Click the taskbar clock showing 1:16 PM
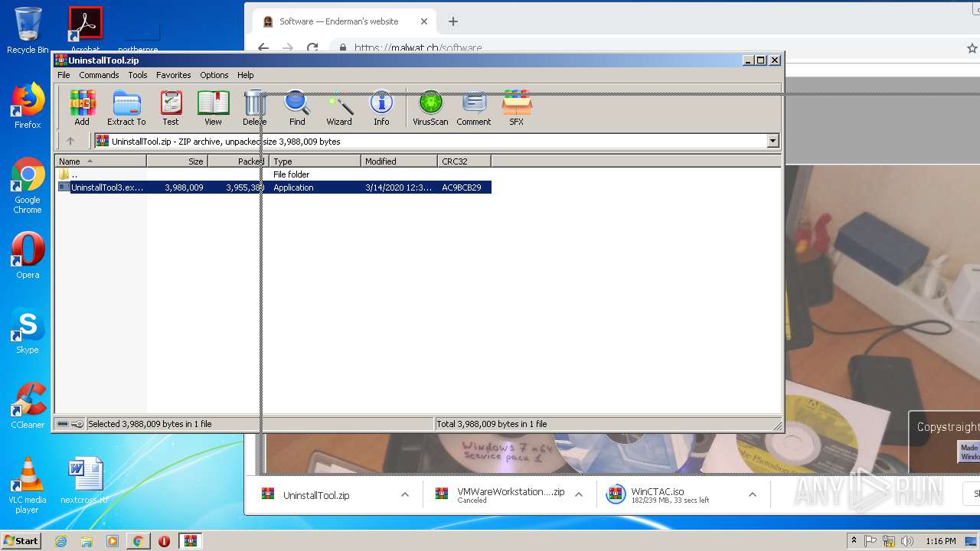 pos(941,541)
